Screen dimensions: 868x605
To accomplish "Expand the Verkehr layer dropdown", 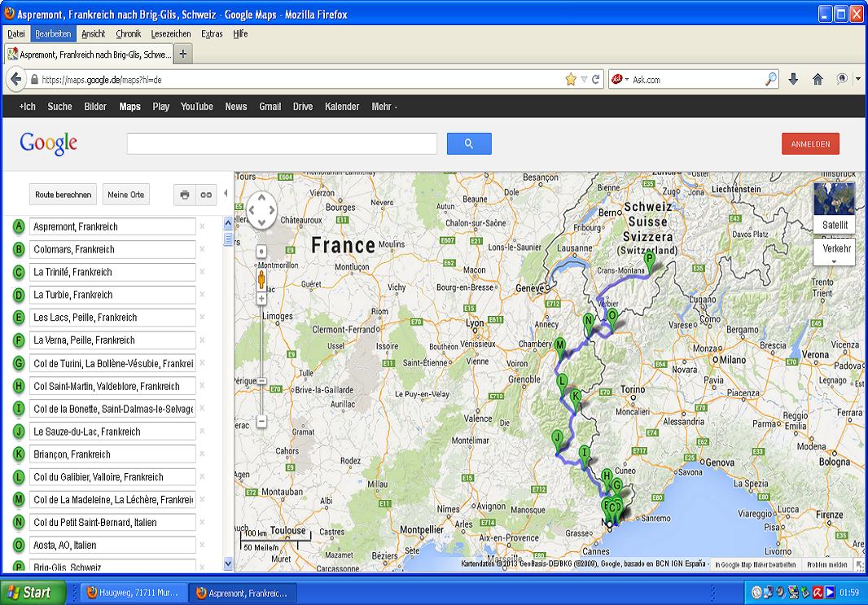I will (x=834, y=253).
